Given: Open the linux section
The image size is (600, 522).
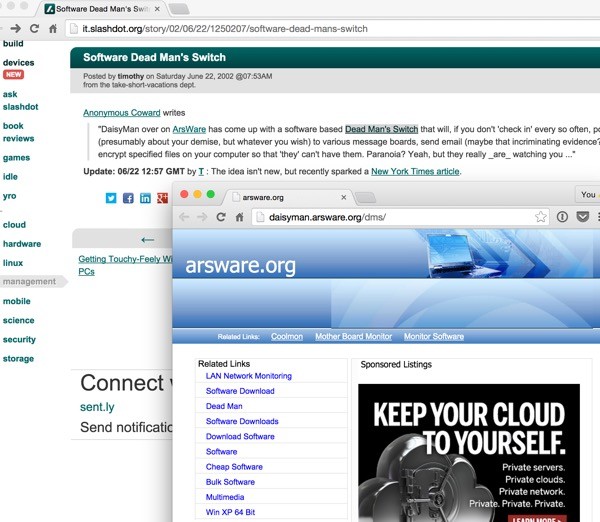Looking at the screenshot, I should (x=13, y=263).
